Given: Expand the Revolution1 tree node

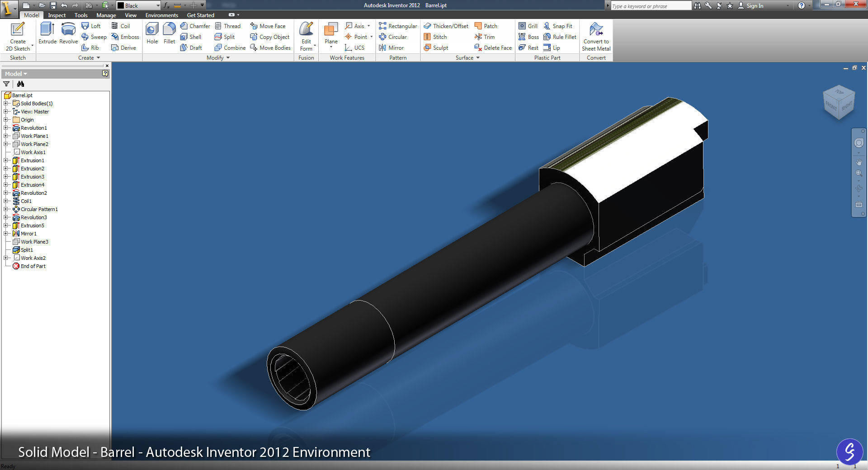Looking at the screenshot, I should [x=6, y=128].
